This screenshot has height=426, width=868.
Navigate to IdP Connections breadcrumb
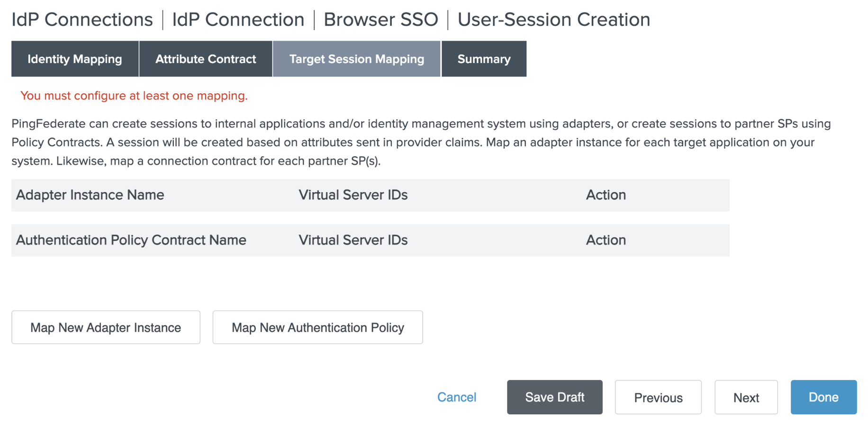82,20
